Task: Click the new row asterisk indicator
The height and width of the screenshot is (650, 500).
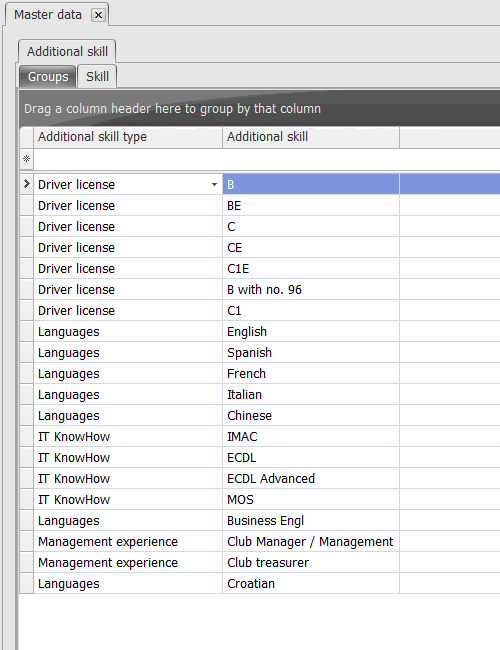Action: point(27,159)
